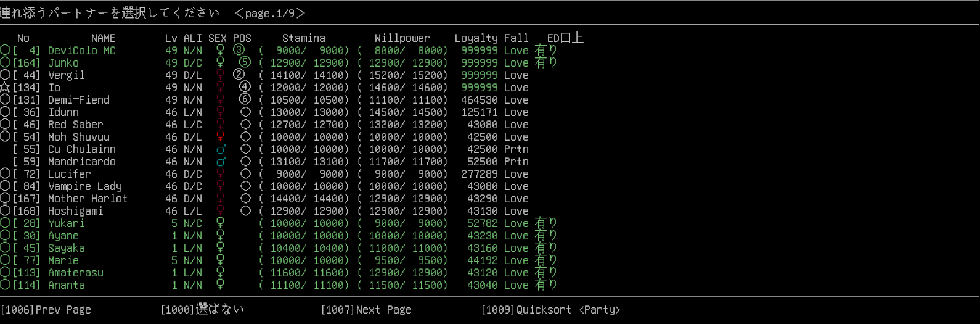Click stamina 14400/14400 for Mother Harlot
980x324 pixels.
tap(304, 199)
